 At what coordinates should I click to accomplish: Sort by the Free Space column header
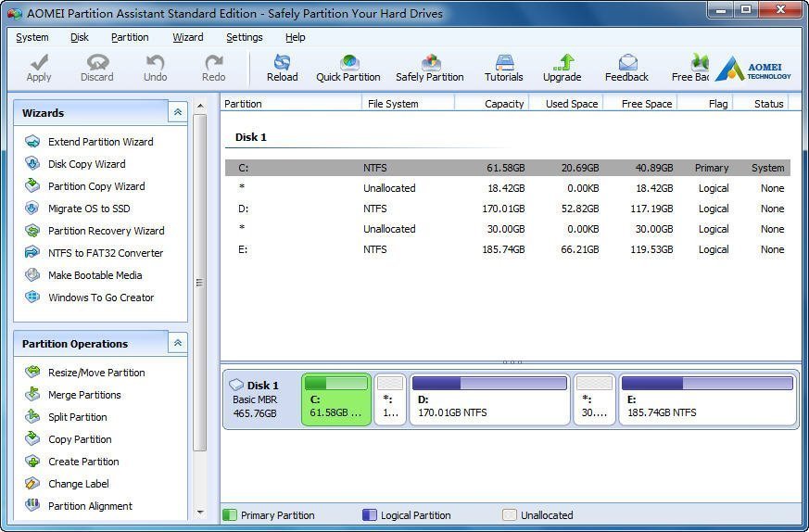tap(640, 104)
